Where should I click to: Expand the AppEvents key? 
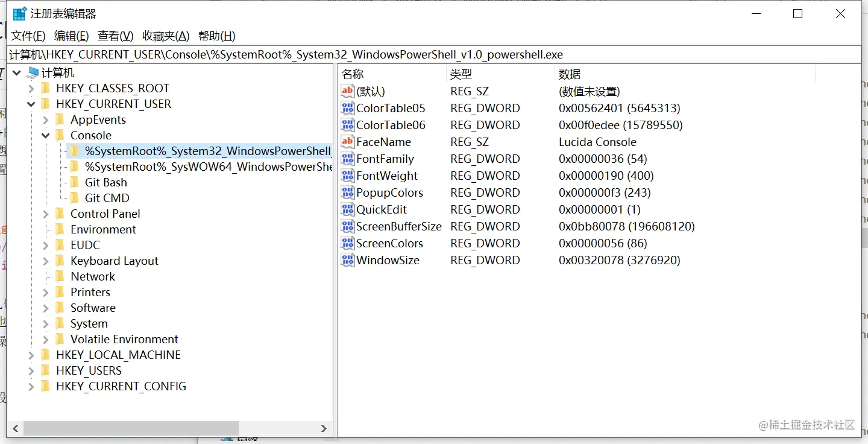tap(45, 120)
